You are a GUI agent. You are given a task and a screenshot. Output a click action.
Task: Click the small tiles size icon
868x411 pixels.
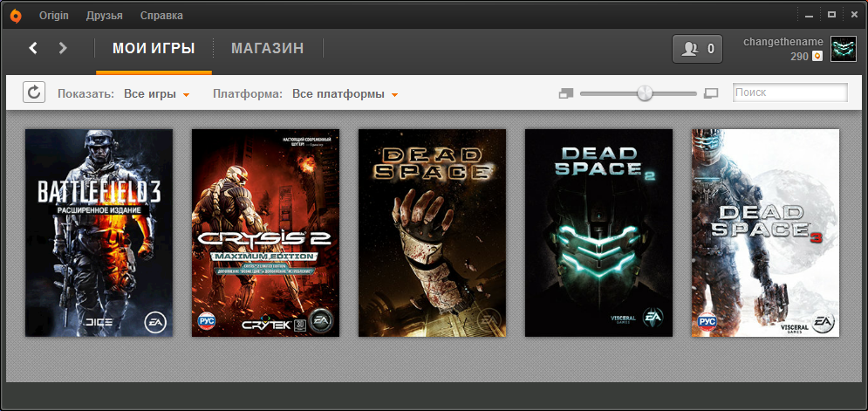point(566,93)
